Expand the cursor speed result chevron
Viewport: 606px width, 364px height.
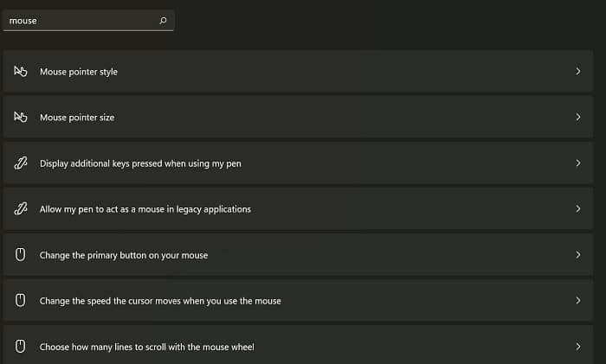coord(577,301)
